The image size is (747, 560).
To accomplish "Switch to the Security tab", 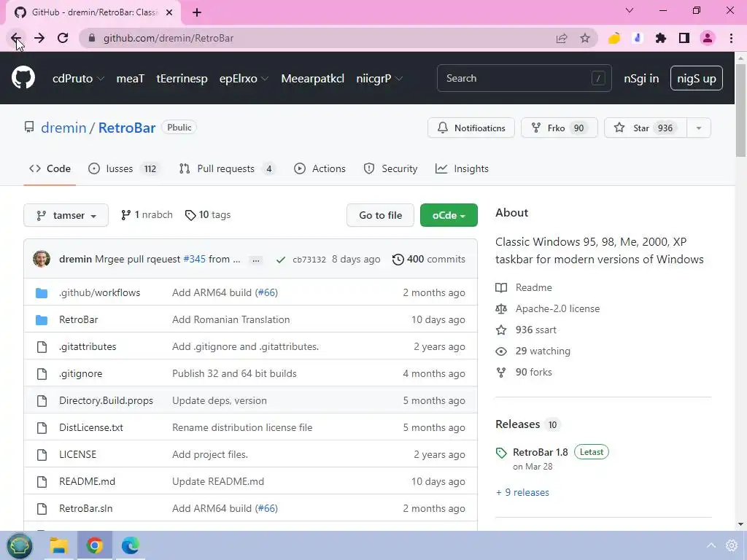I will [x=391, y=168].
